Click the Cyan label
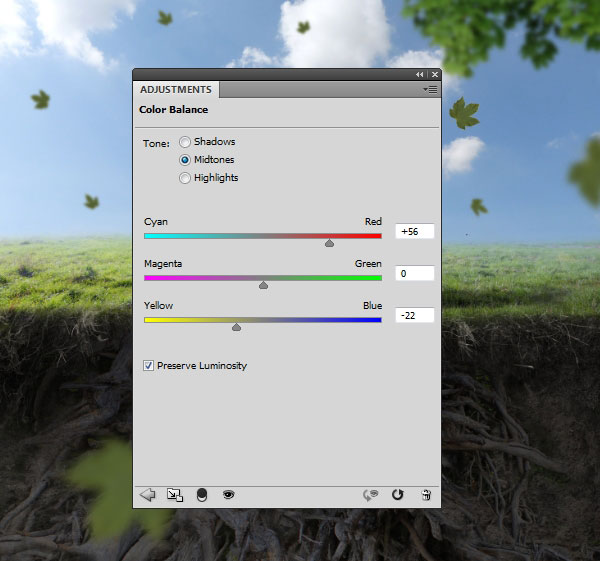 point(156,222)
